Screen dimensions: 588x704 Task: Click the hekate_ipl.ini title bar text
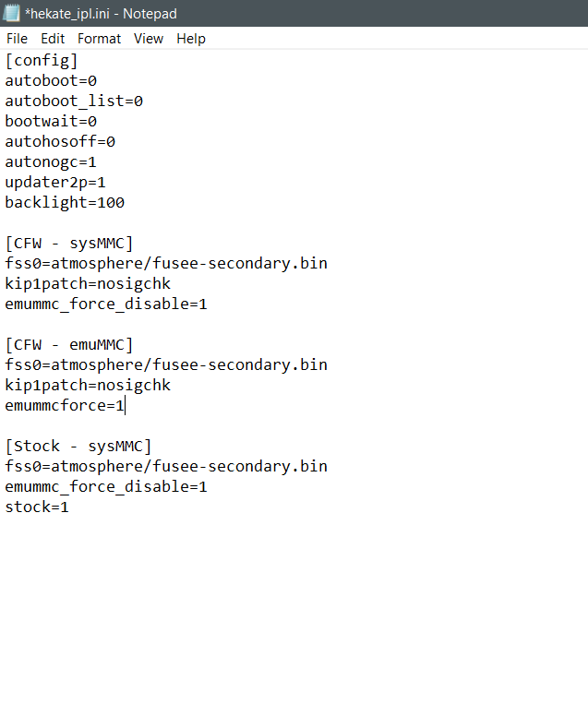coord(101,14)
